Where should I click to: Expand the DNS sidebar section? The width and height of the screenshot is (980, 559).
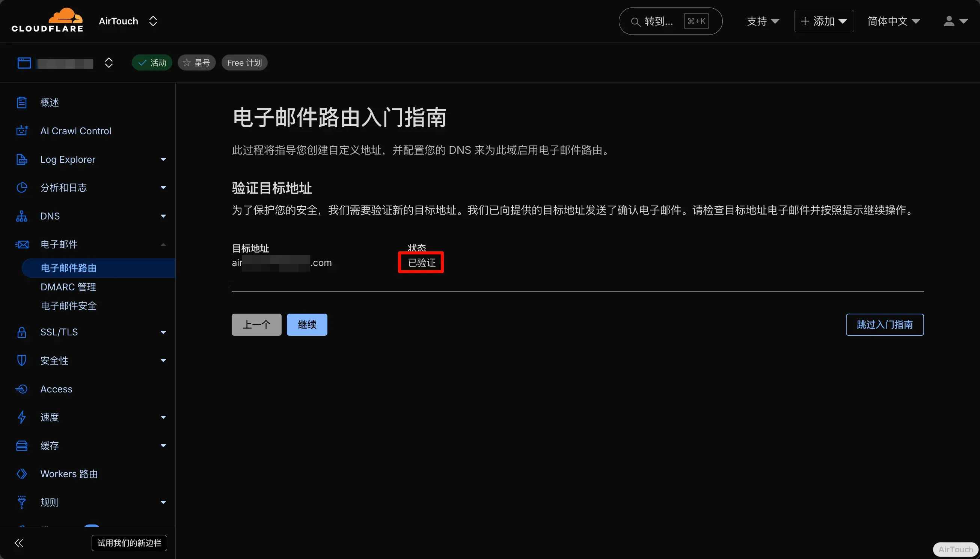pyautogui.click(x=163, y=216)
